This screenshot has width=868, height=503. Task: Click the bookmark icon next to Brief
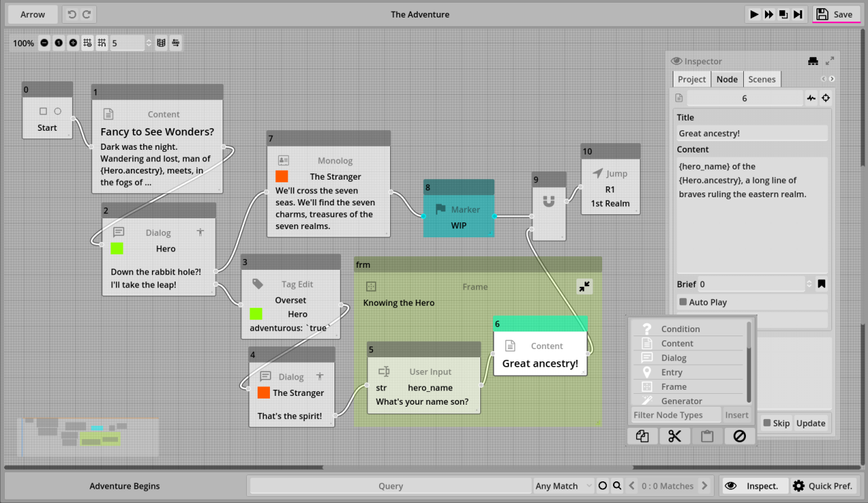tap(821, 284)
